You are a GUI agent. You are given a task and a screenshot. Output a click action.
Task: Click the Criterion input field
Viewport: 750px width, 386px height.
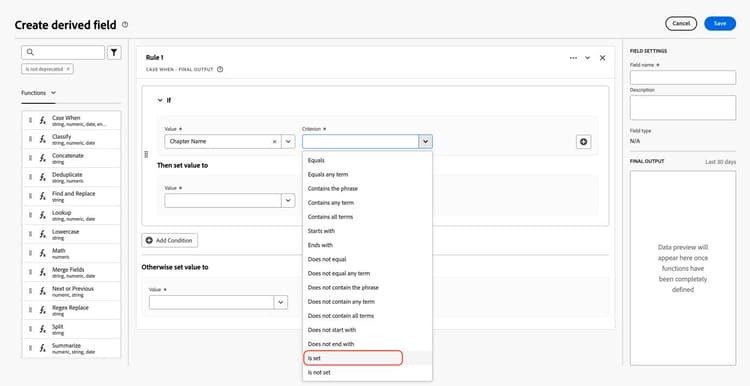(x=361, y=142)
